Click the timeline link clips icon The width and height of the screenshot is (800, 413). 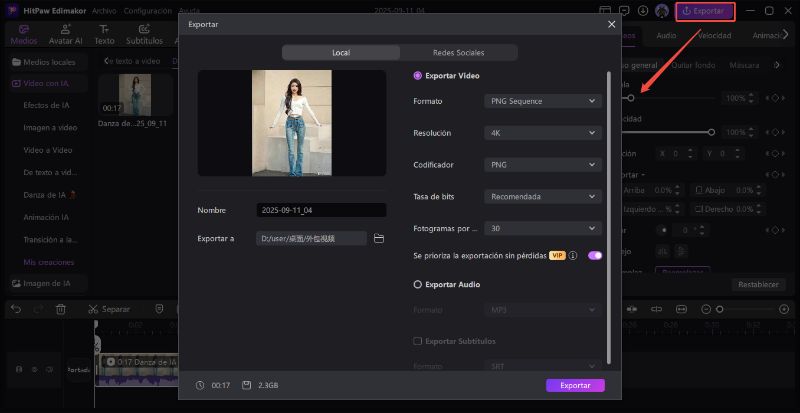pos(657,309)
